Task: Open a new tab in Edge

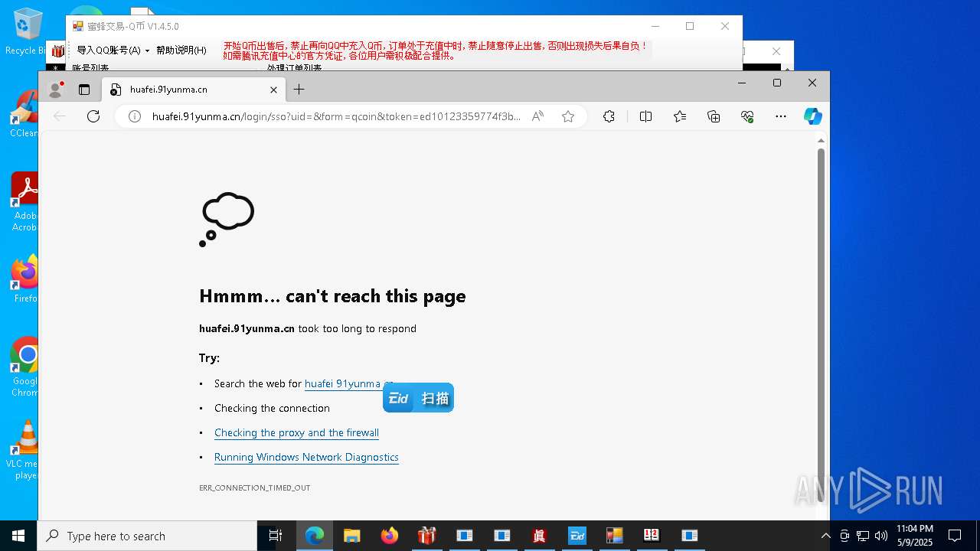Action: 299,90
